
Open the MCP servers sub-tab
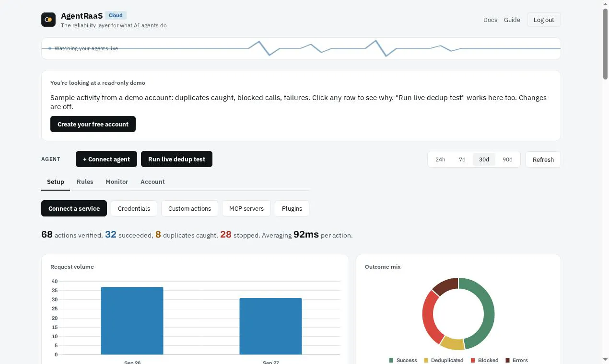[246, 208]
